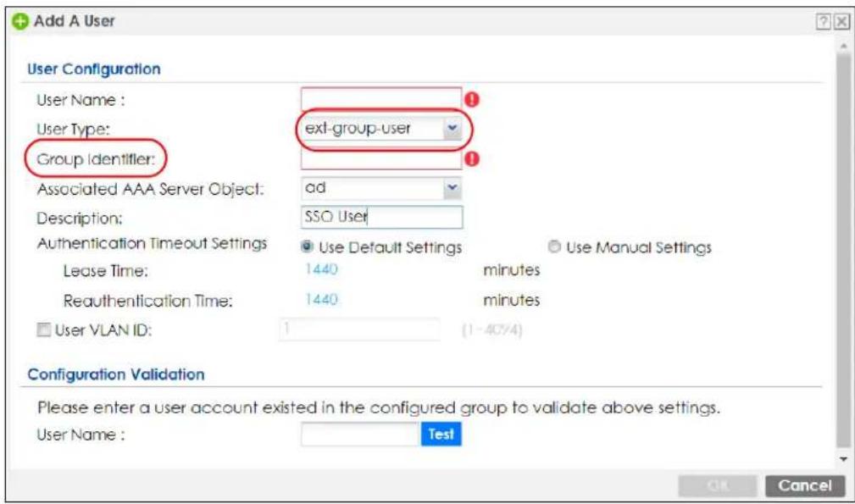The height and width of the screenshot is (504, 855).
Task: Click the User Type label
Action: click(73, 130)
